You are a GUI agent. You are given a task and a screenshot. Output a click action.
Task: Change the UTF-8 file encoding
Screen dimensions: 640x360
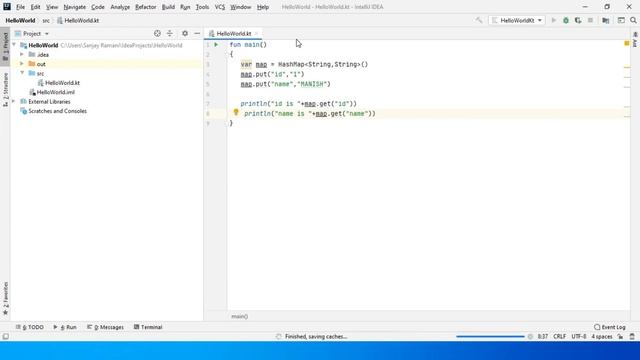pos(579,336)
